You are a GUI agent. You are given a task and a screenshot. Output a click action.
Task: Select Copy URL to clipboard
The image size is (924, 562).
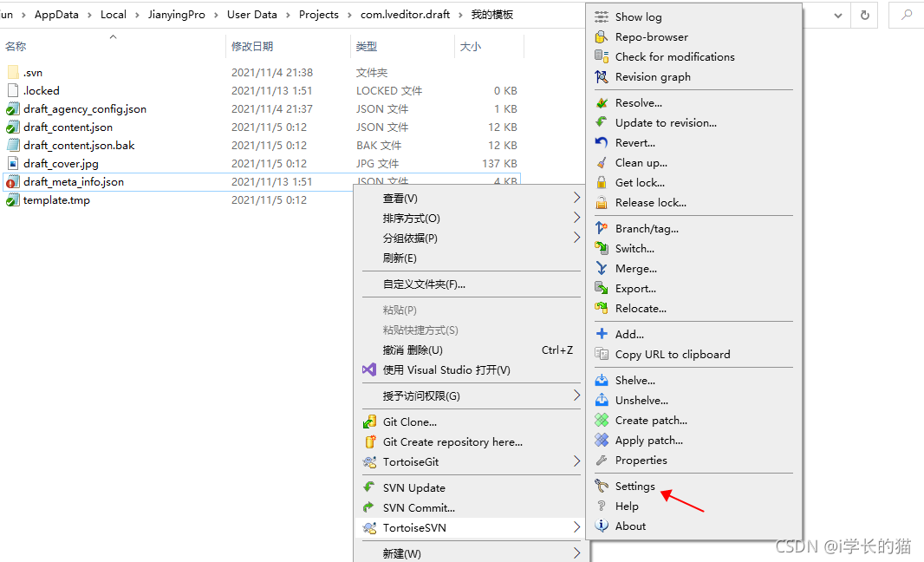click(x=671, y=354)
